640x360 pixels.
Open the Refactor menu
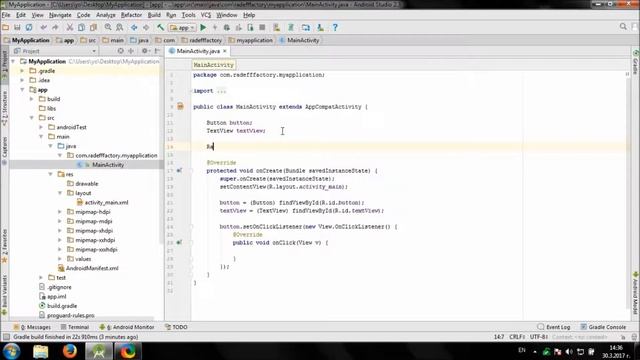[x=131, y=15]
